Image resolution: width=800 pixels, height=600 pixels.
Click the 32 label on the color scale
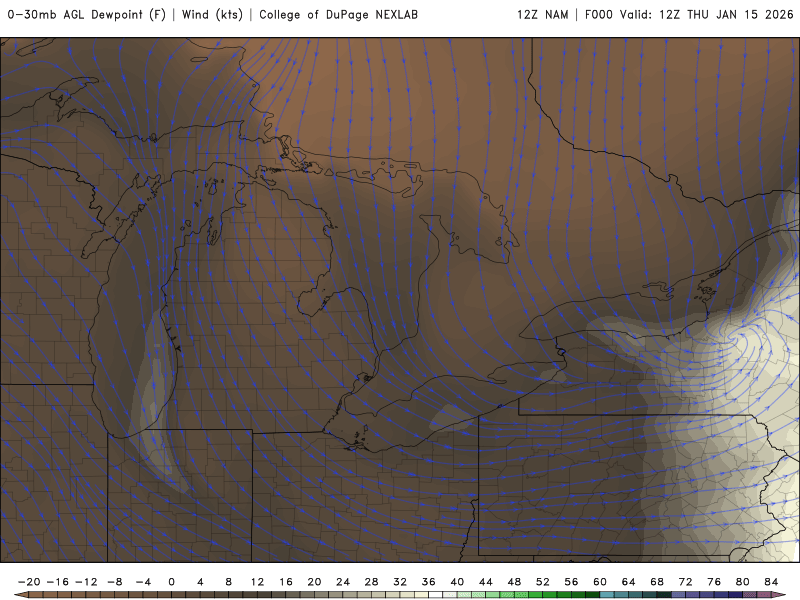400,582
